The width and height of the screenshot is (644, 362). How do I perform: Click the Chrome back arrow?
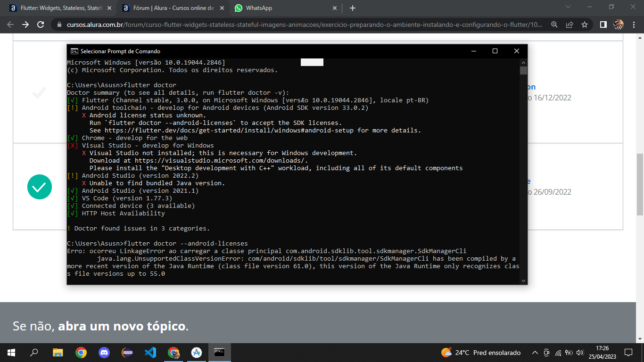point(10,25)
